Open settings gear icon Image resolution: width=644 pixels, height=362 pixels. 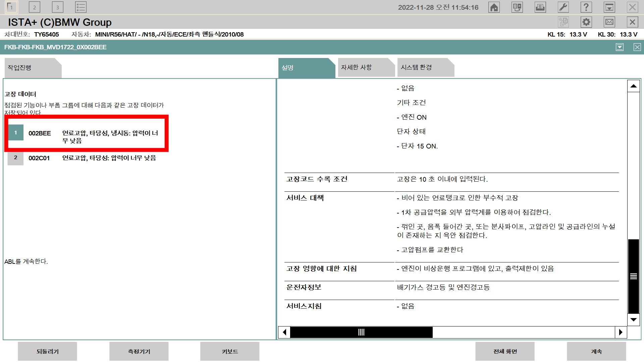(x=586, y=22)
